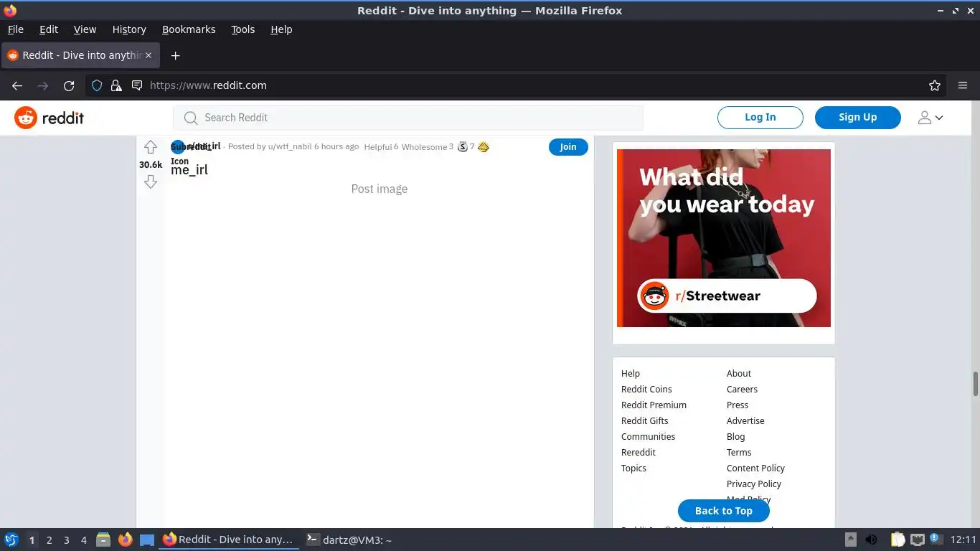The width and height of the screenshot is (980, 551).
Task: Focus the Search Reddit input field
Action: (x=408, y=118)
